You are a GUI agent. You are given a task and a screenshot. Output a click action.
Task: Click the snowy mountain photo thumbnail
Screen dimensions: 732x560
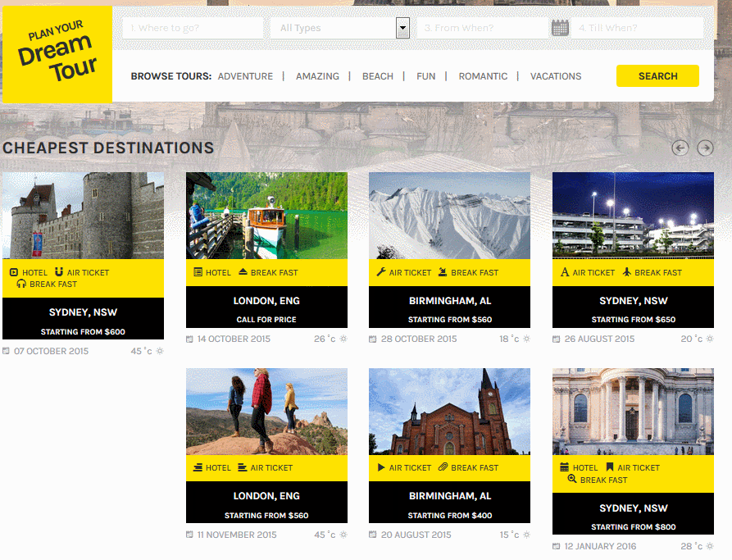[449, 216]
